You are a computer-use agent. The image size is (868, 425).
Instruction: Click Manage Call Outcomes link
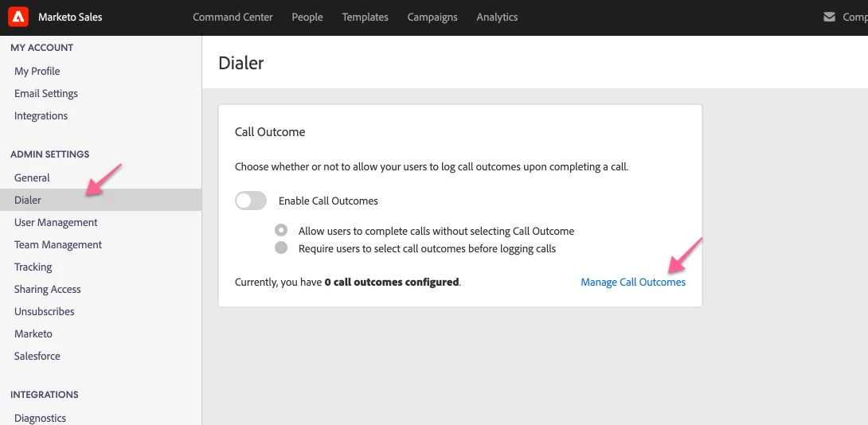click(633, 283)
